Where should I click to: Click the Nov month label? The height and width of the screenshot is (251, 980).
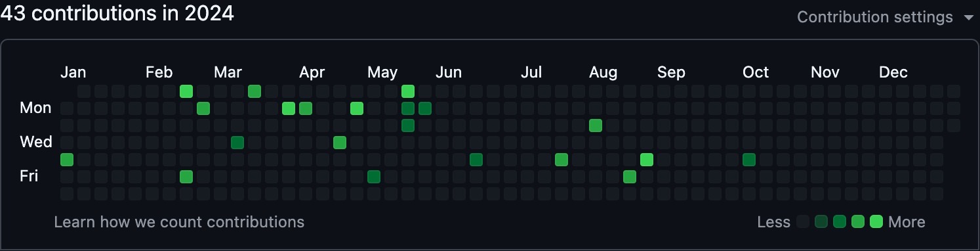pyautogui.click(x=825, y=72)
